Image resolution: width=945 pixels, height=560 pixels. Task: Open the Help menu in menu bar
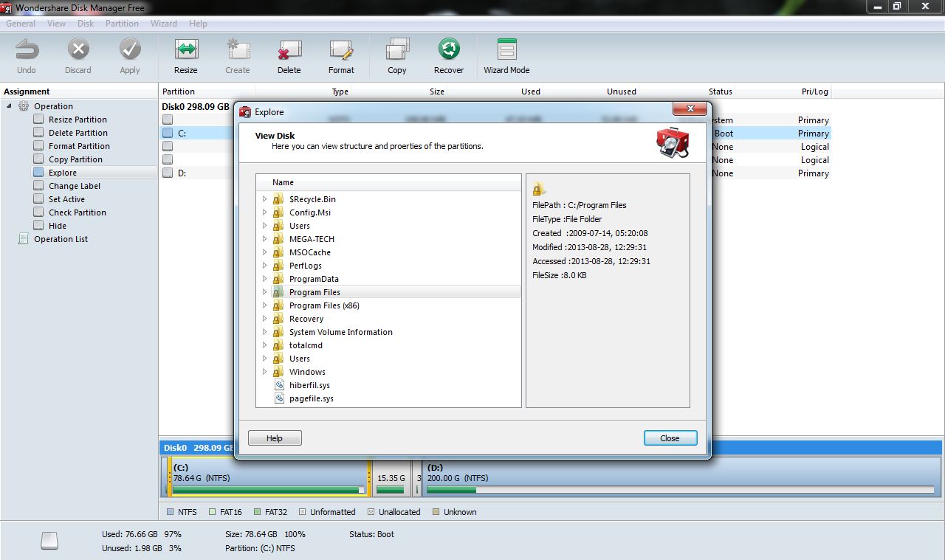pyautogui.click(x=198, y=24)
